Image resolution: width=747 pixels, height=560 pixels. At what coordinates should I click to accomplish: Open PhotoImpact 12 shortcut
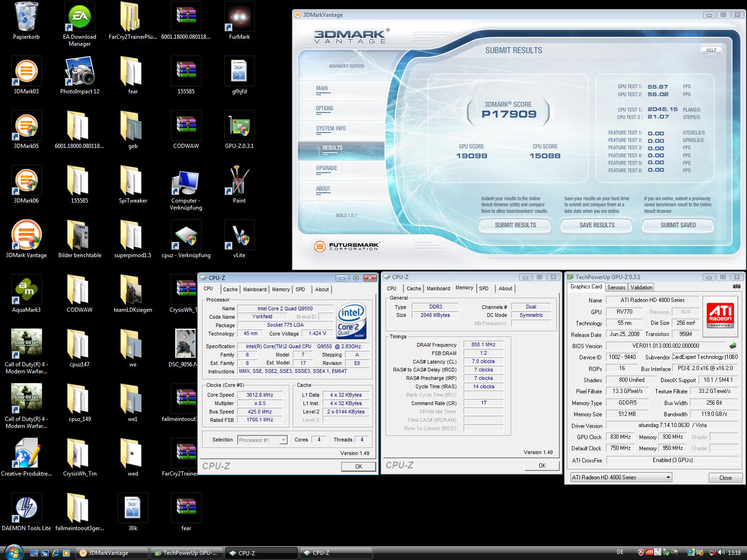tap(79, 76)
